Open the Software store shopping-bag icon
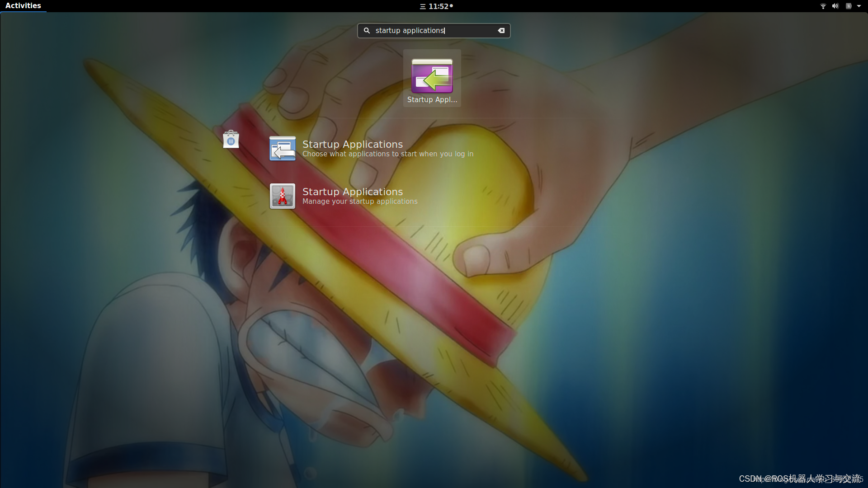The height and width of the screenshot is (488, 868). tap(231, 139)
